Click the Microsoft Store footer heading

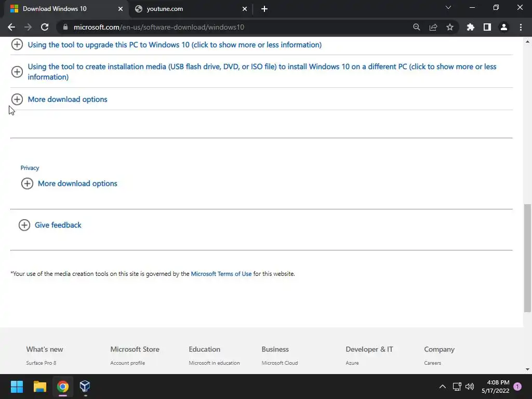pyautogui.click(x=135, y=349)
